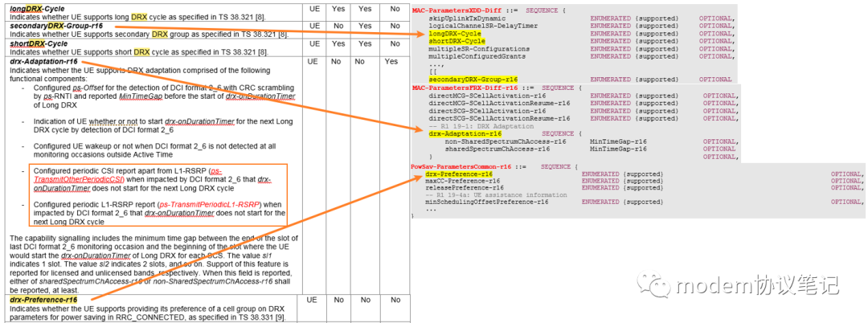The width and height of the screenshot is (868, 323).
Task: Click 'logicalChannelSR-DelayTimer' in the code listing
Action: point(483,26)
